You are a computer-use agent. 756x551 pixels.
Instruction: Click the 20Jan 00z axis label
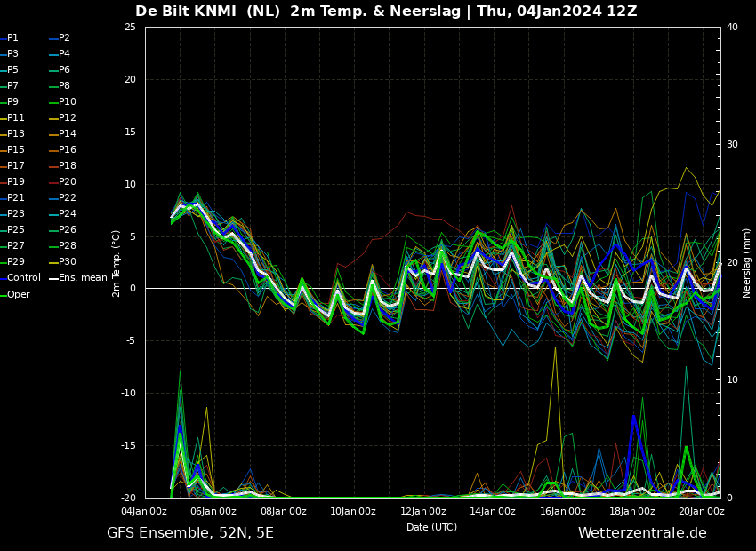[702, 512]
